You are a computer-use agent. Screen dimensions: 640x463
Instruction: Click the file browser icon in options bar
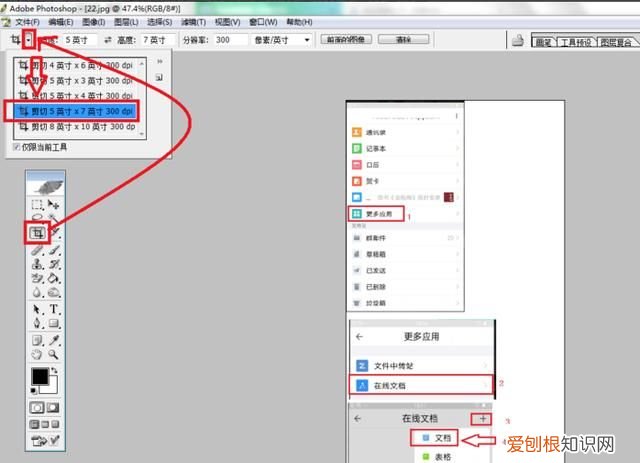[518, 40]
